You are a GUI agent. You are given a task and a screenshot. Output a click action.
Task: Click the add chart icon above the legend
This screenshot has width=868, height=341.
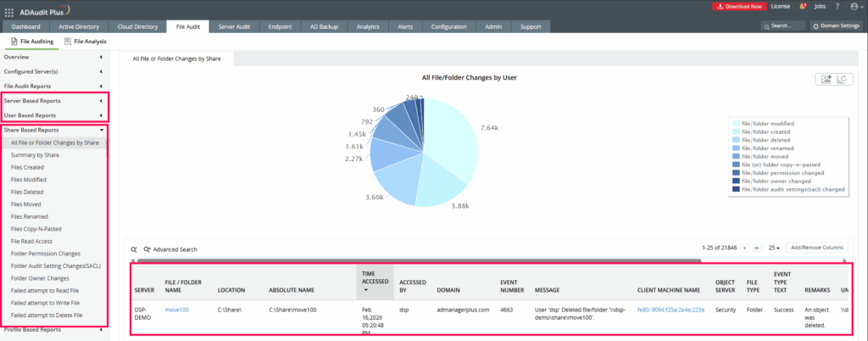(x=827, y=80)
